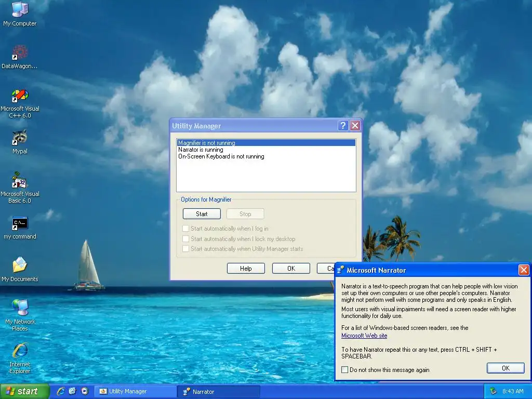Click the 8:43 AM taskbar clock
Viewport: 532px width, 399px height.
(513, 391)
